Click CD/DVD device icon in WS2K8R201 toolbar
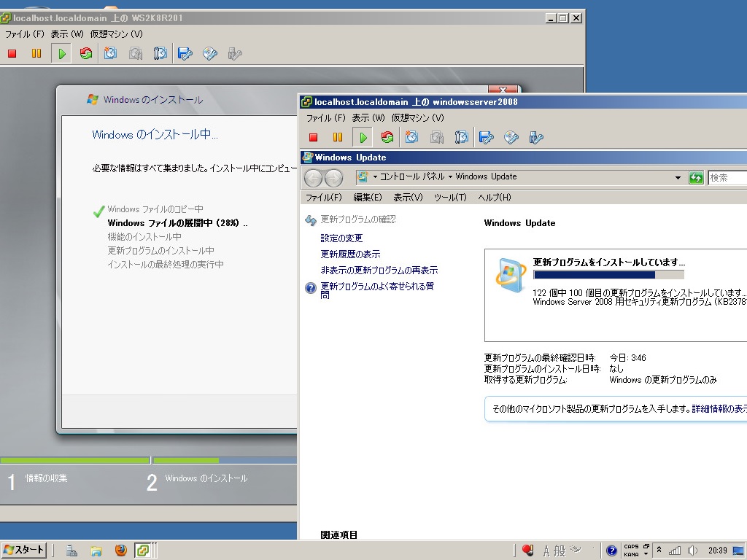 209,53
